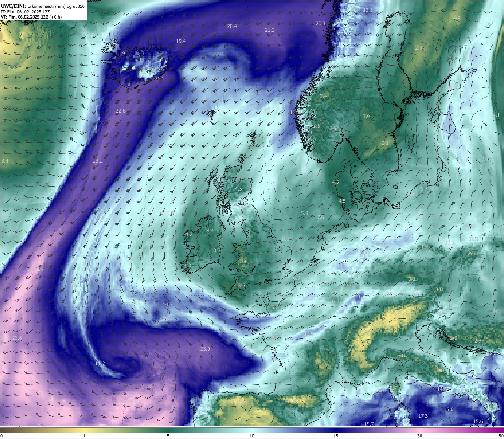Click the 3.5 value over Norway
The height and width of the screenshot is (439, 504).
pyautogui.click(x=317, y=126)
